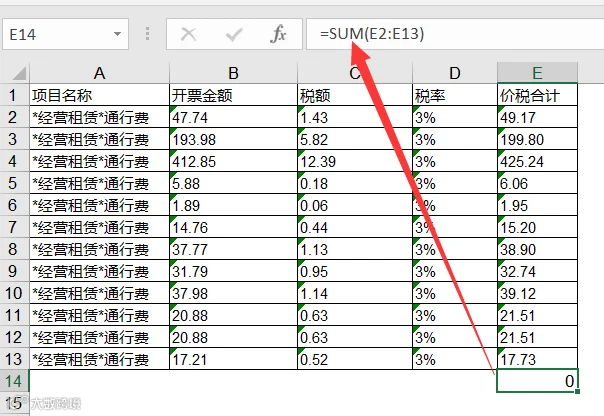Select column B header
The height and width of the screenshot is (416, 604).
[x=233, y=73]
